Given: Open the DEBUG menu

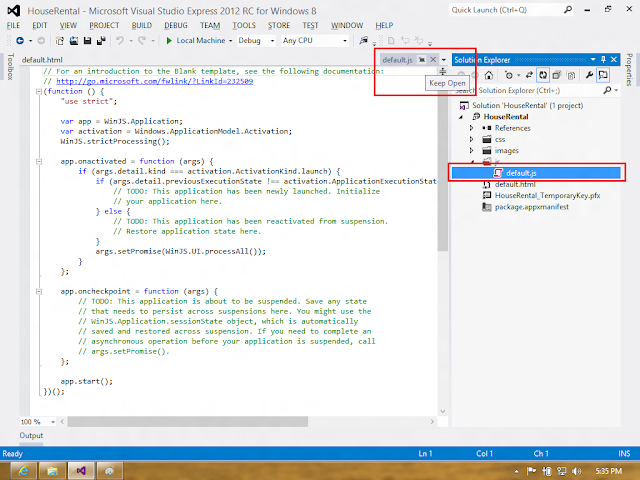Looking at the screenshot, I should [x=176, y=25].
